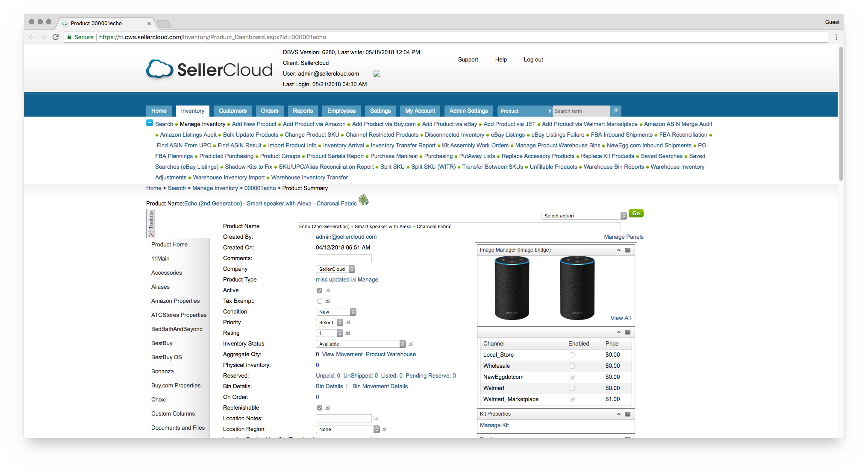Collapse the Image Manager panel

(618, 250)
